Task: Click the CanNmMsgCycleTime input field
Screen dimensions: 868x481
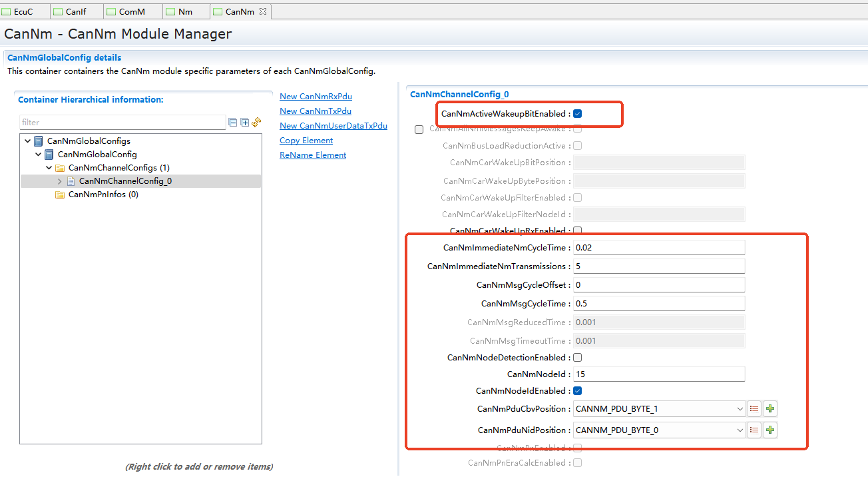Action: pyautogui.click(x=658, y=304)
